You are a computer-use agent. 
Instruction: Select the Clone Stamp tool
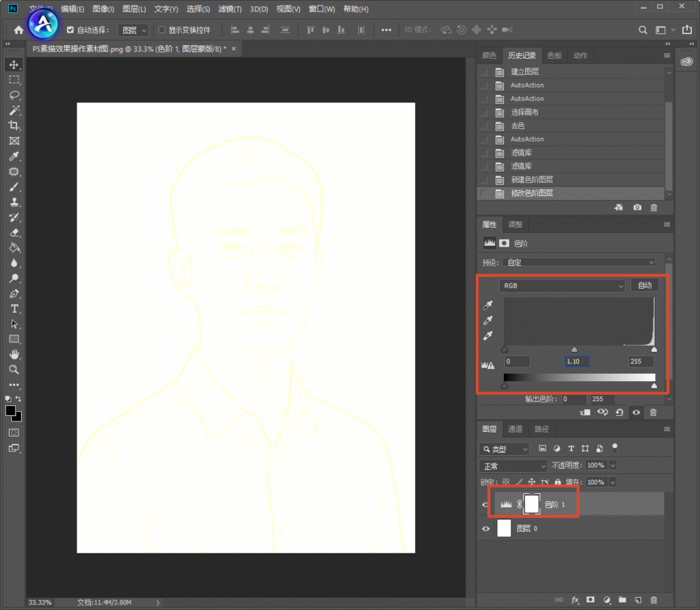coord(14,202)
